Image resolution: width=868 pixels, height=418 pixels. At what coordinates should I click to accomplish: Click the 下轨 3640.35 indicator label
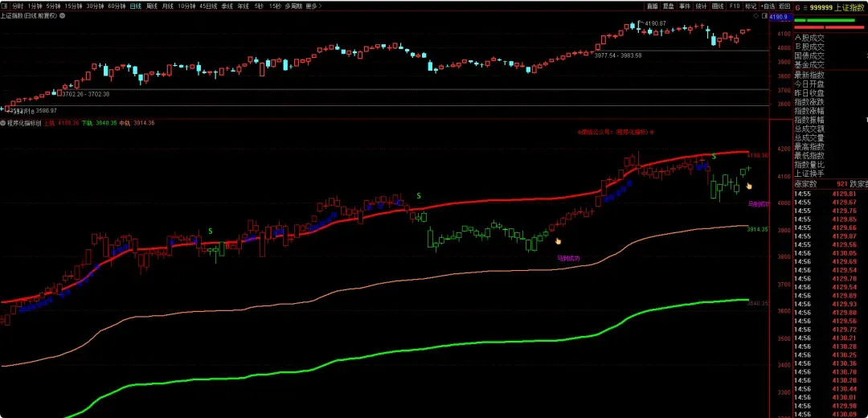[99, 123]
